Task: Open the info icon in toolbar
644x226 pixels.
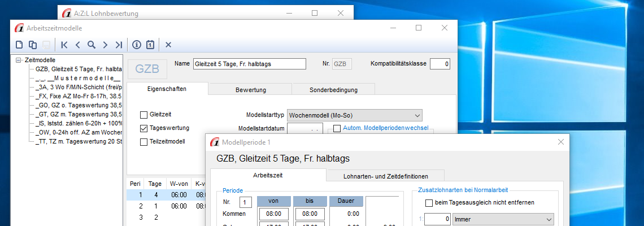Action: 137,45
